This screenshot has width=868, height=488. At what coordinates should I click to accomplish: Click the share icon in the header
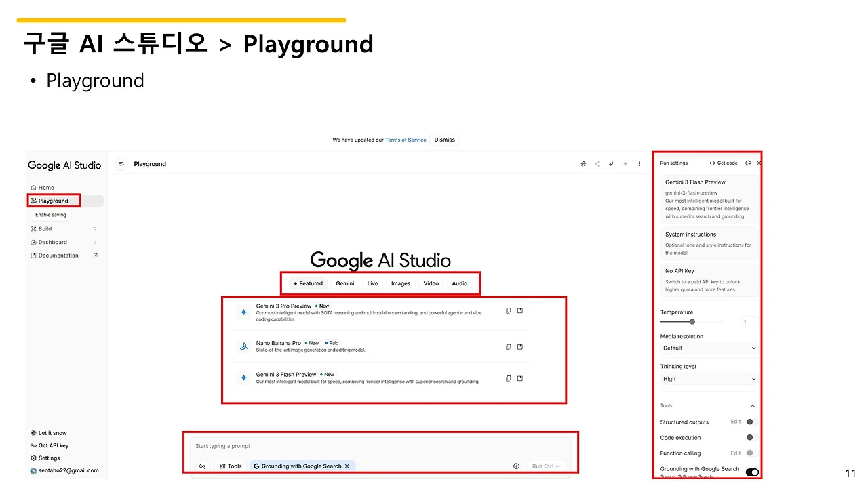597,164
